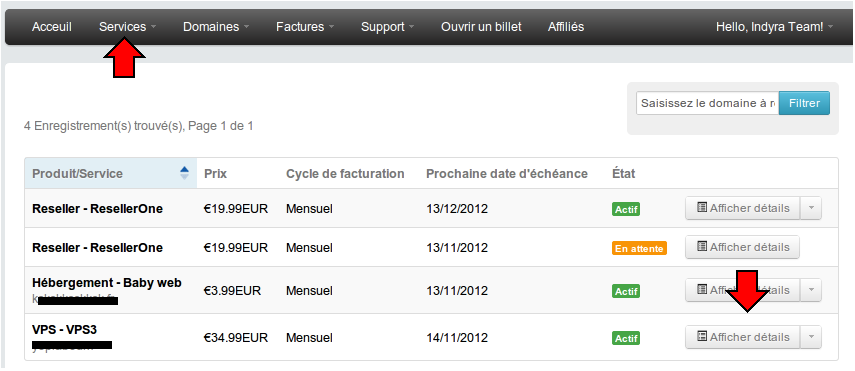
Task: Click the orange En attente status badge
Action: coord(639,248)
